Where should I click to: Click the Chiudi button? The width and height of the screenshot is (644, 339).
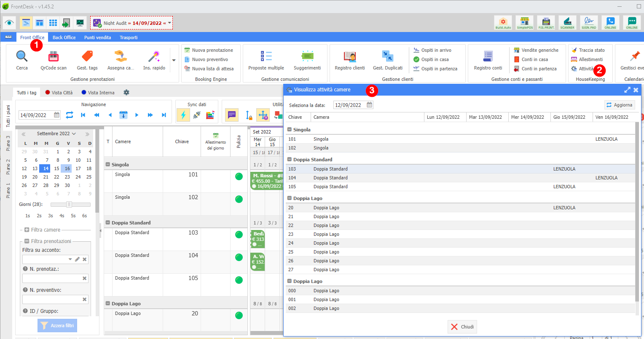click(x=462, y=327)
